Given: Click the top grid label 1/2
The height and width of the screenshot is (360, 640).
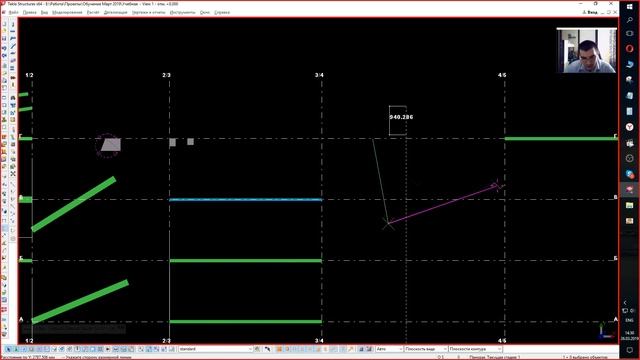Looking at the screenshot, I should [x=29, y=75].
